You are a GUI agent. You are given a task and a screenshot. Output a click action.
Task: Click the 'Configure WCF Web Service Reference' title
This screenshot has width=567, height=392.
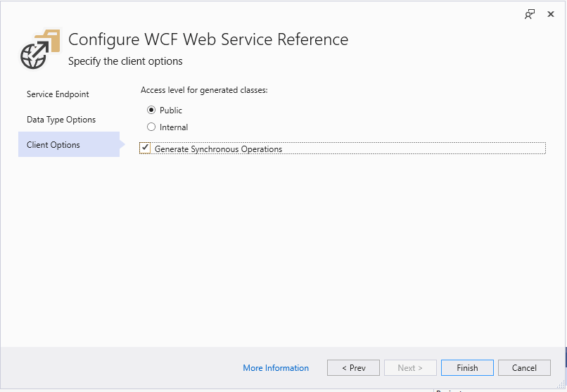[x=208, y=39]
